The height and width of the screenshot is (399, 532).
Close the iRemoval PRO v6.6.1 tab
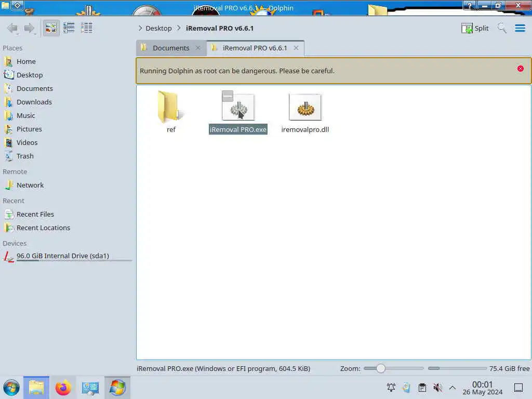[296, 48]
